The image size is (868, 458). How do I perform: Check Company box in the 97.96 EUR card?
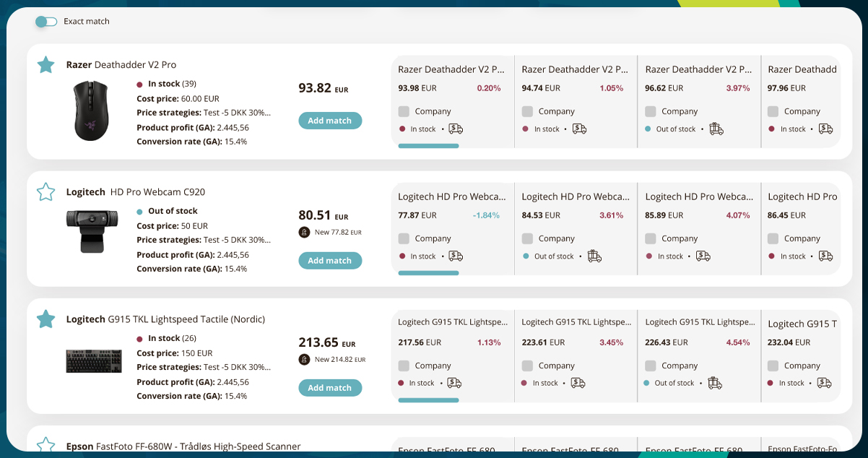773,112
